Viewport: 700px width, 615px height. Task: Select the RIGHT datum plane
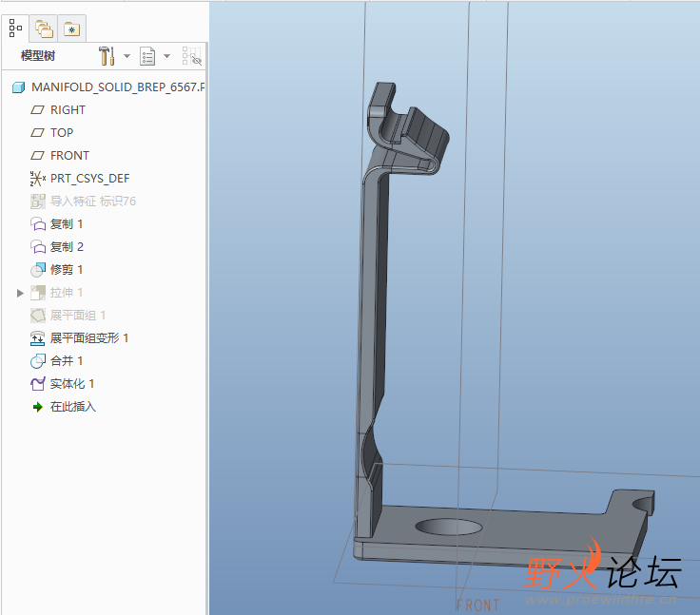[x=68, y=110]
